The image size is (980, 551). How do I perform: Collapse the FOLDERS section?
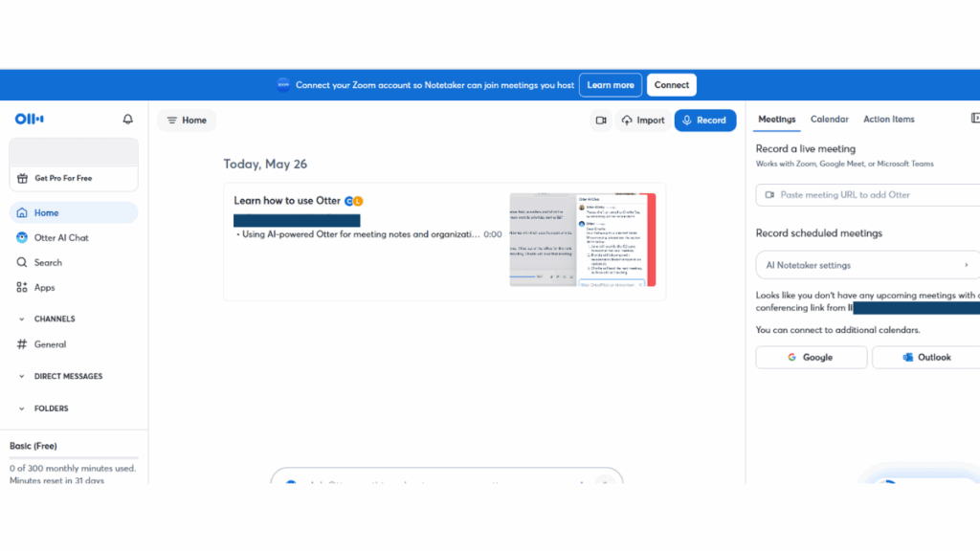pos(22,408)
